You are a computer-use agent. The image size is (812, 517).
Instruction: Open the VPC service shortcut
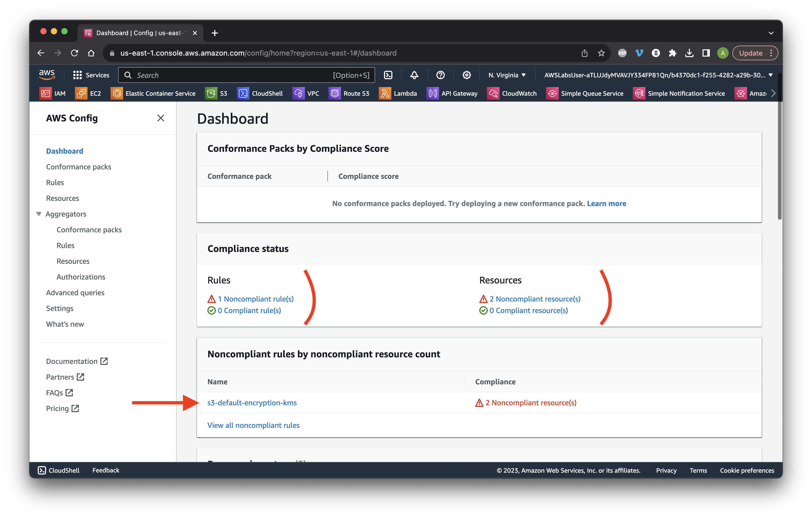pos(306,94)
